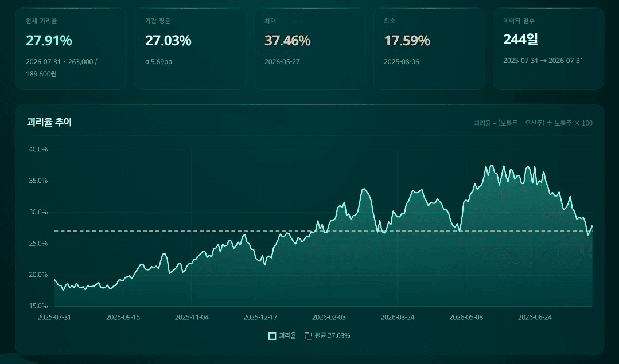This screenshot has width=619, height=364.
Task: Open the 최대 37.46% stat card
Action: (x=310, y=49)
